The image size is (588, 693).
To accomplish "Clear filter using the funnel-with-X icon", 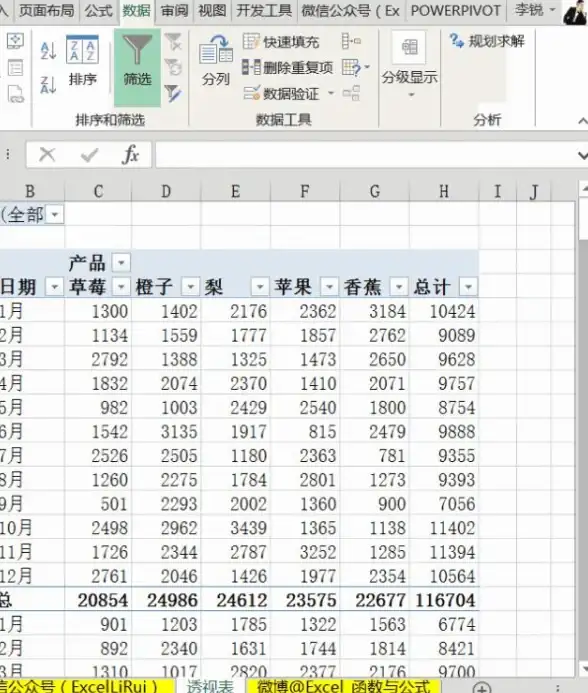I will [173, 42].
